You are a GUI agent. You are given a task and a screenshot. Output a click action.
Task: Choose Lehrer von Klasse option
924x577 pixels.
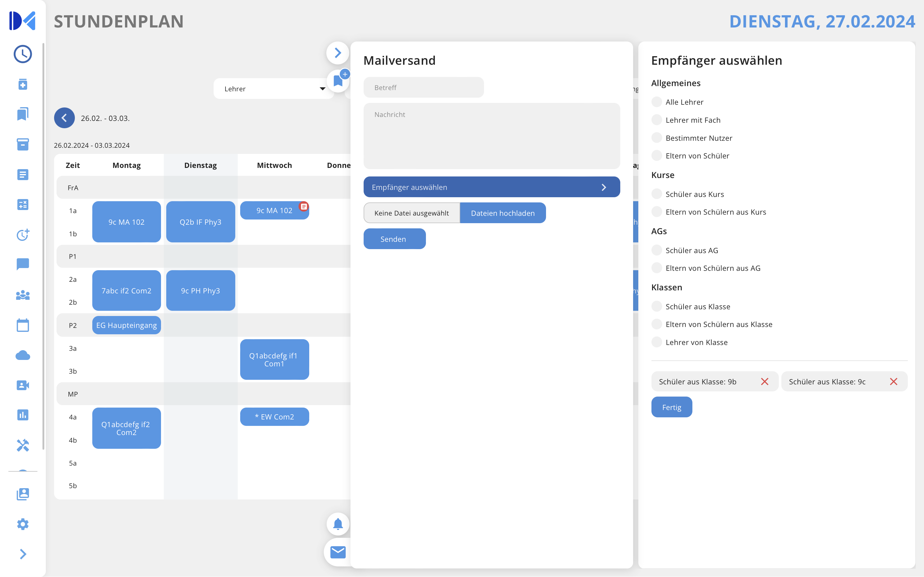click(x=656, y=342)
